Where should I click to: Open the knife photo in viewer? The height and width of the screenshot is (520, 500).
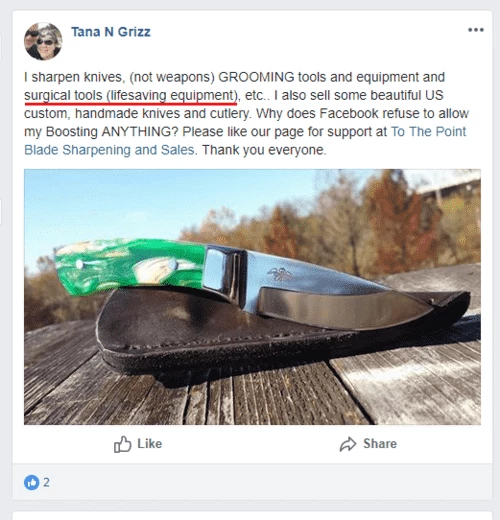252,297
